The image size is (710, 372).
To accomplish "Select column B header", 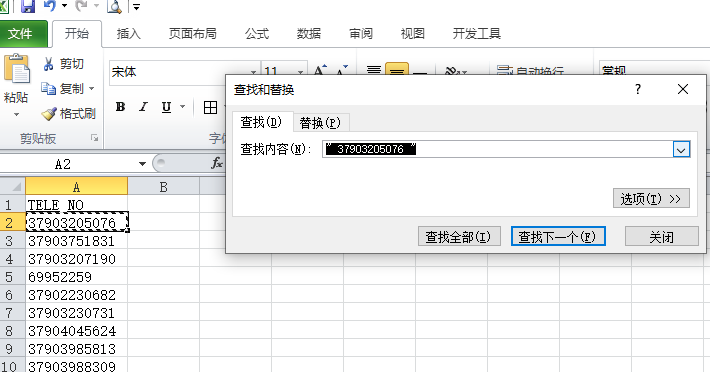I will click(x=163, y=186).
